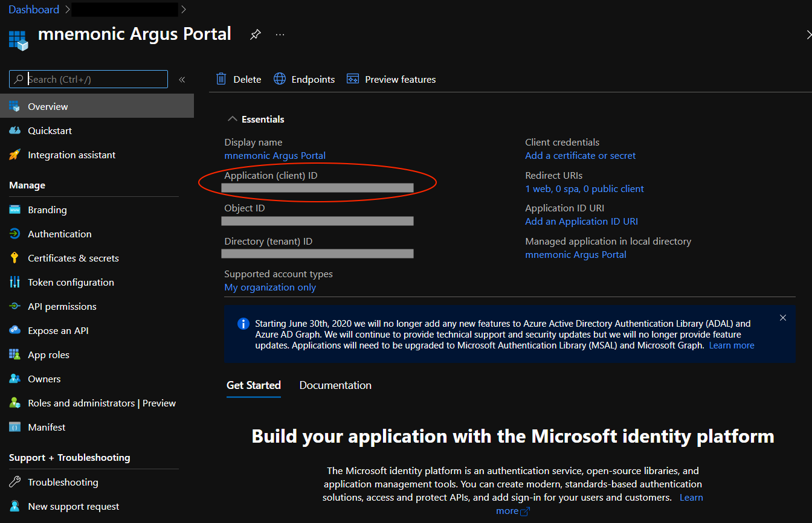
Task: Open the Redirect URIs link
Action: click(585, 188)
